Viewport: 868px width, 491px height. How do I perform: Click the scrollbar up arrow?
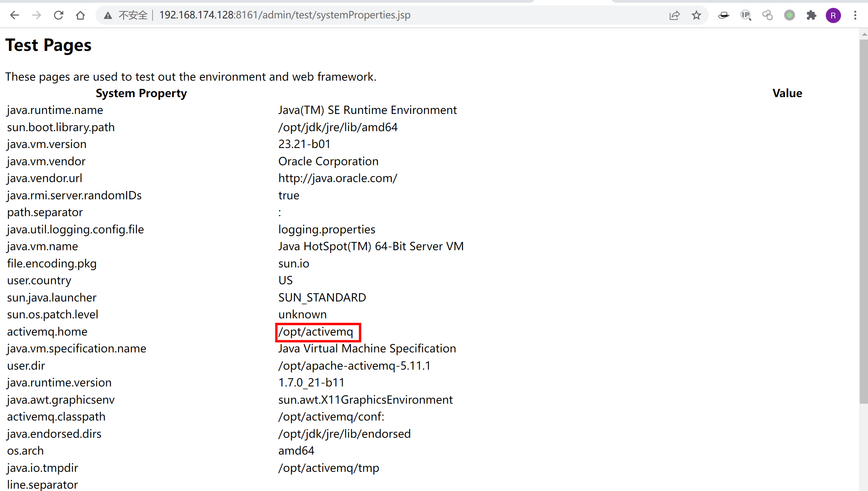pos(864,34)
